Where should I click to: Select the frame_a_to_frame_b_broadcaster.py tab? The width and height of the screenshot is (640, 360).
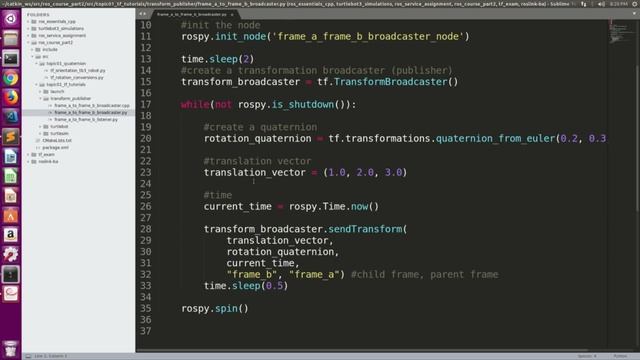(195, 14)
